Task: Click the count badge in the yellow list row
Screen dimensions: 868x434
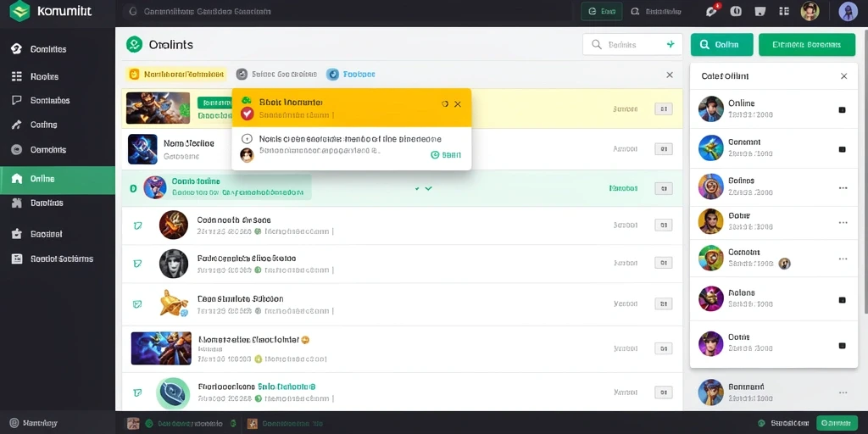Action: click(x=663, y=109)
